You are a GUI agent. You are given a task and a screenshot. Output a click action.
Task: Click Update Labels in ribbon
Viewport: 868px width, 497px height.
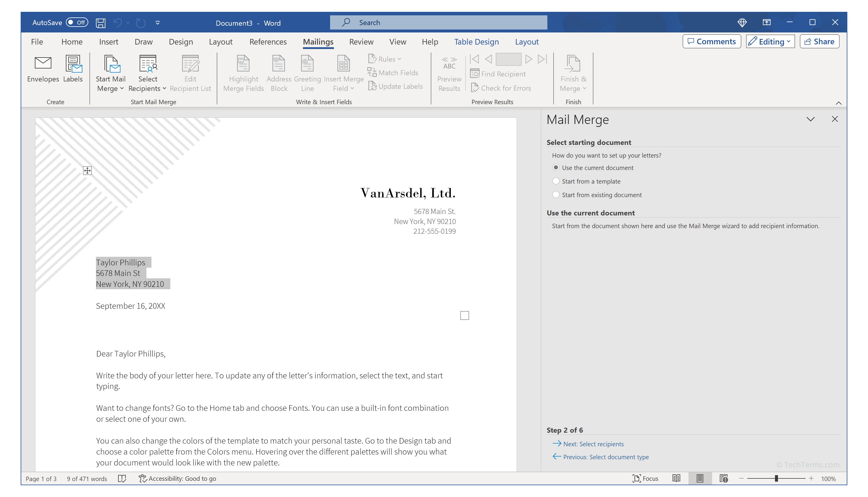tap(395, 86)
